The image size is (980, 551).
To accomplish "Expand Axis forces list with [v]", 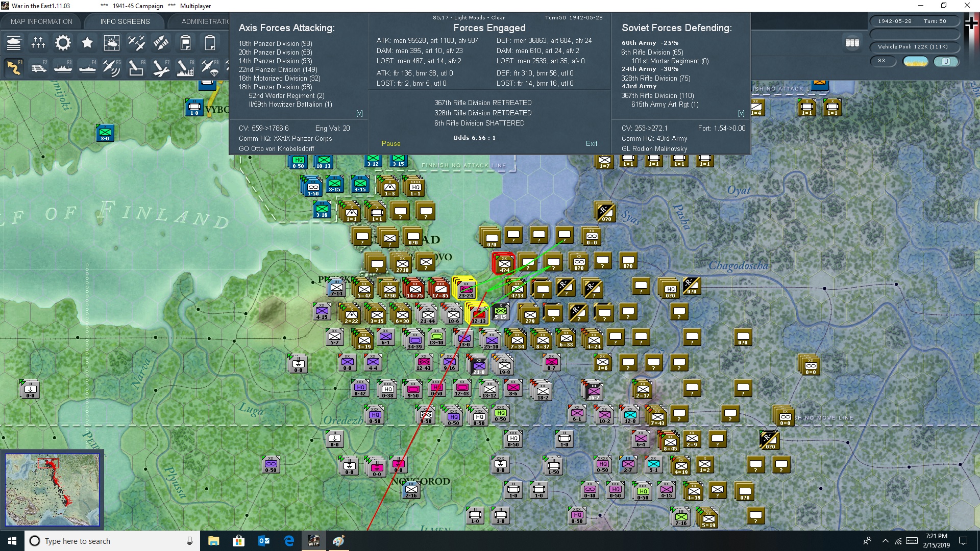I will [x=359, y=113].
